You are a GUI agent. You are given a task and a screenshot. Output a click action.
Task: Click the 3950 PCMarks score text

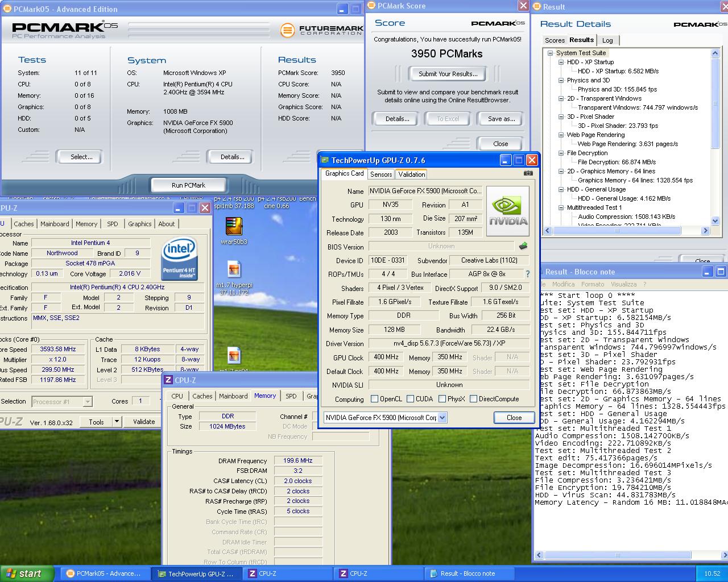click(447, 54)
